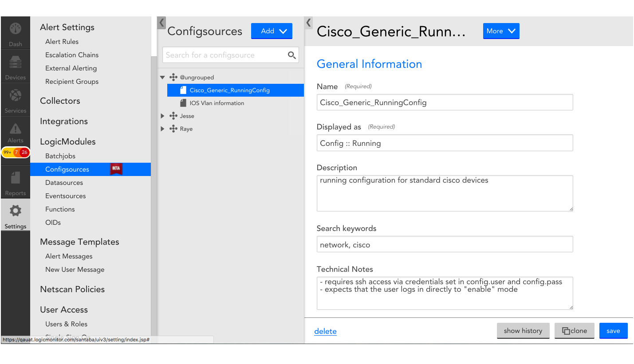
Task: Click the Cisco_Generic_RunningConfig file icon
Action: pyautogui.click(x=183, y=90)
